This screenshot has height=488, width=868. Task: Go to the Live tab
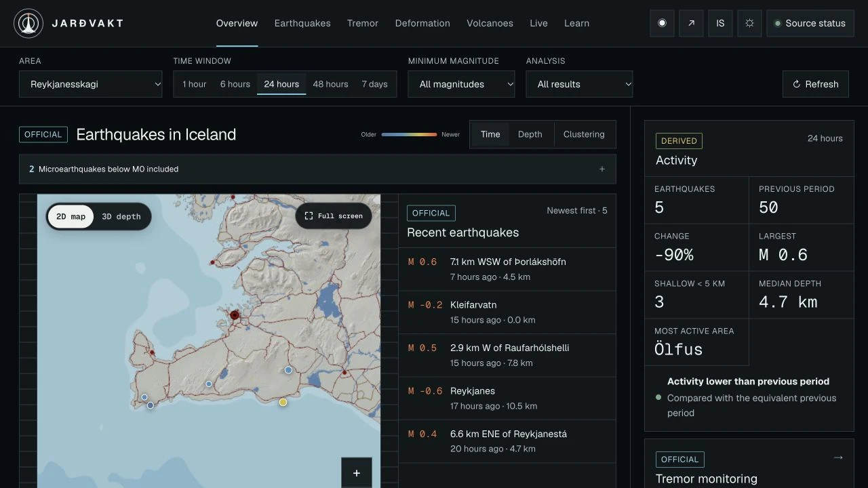pyautogui.click(x=538, y=23)
